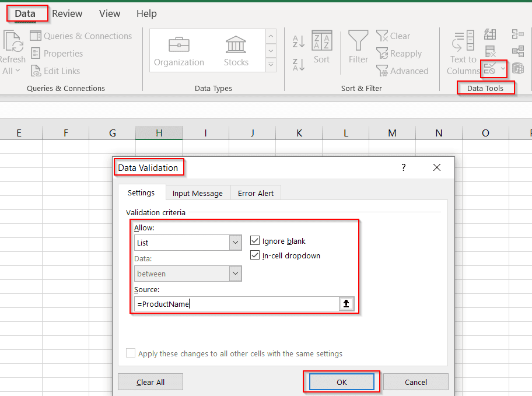
Task: Switch to the Input Message tab
Action: (198, 193)
